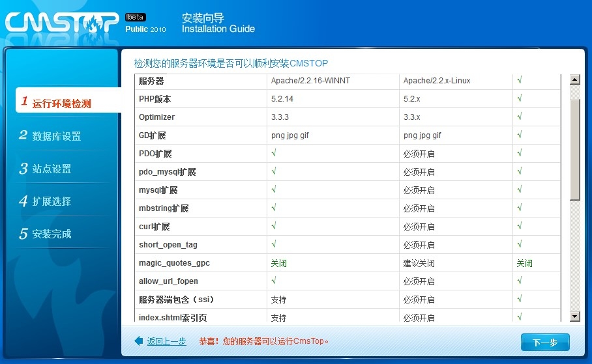Click the 建议关闭 text
Viewport: 592px width, 364px height.
[x=419, y=263]
